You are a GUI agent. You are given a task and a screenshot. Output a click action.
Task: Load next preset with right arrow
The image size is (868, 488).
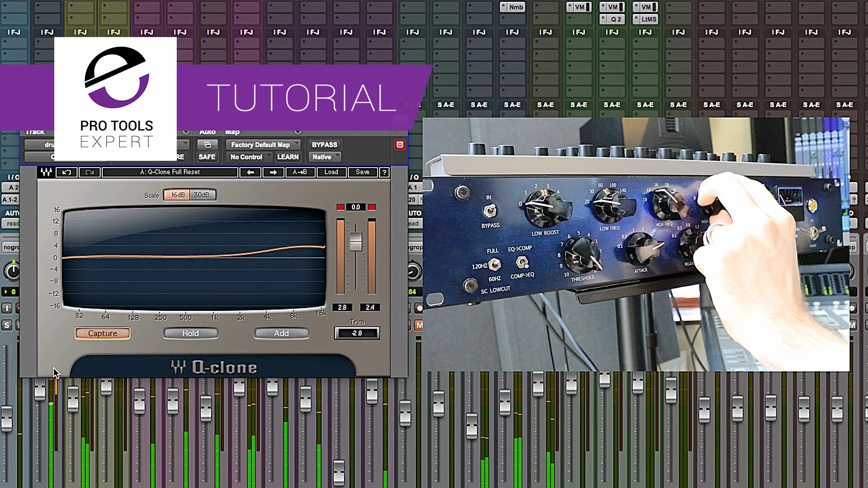273,172
